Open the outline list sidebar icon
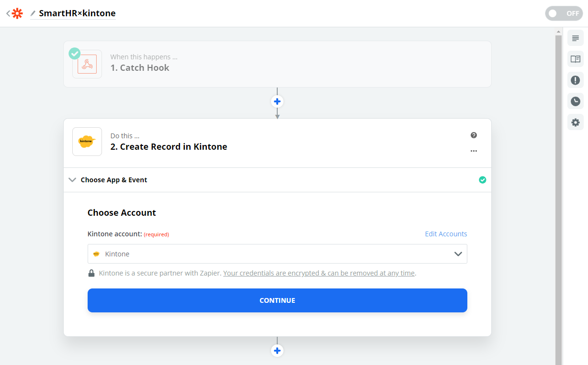 tap(576, 38)
